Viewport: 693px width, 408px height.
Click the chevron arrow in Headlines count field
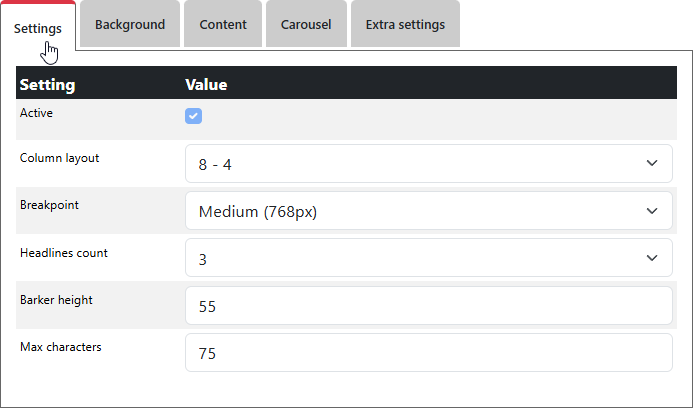[652, 258]
